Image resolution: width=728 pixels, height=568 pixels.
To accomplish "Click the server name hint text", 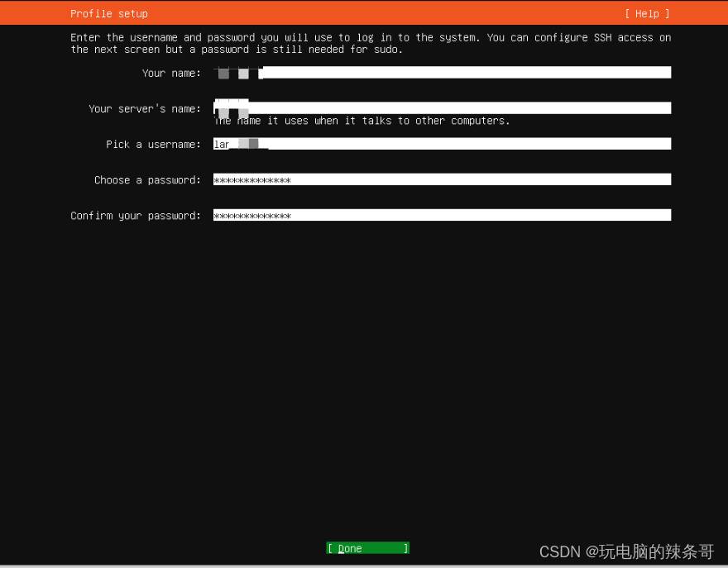I will coord(362,121).
